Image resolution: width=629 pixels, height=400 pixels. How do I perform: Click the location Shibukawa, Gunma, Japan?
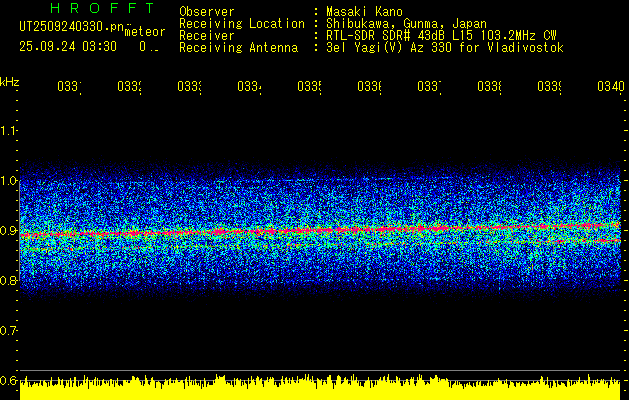tap(406, 24)
